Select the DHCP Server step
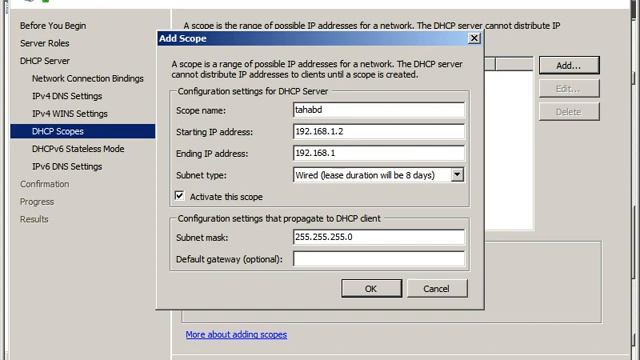Viewport: 640px width, 360px height. click(x=44, y=61)
